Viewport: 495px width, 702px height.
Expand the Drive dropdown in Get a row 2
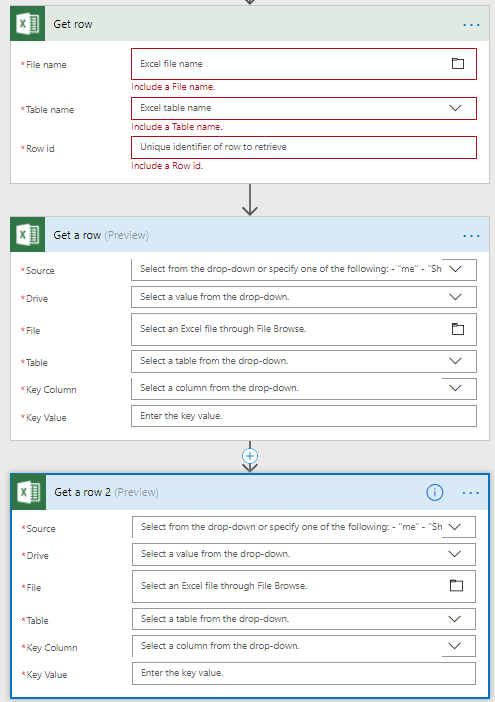coord(454,554)
